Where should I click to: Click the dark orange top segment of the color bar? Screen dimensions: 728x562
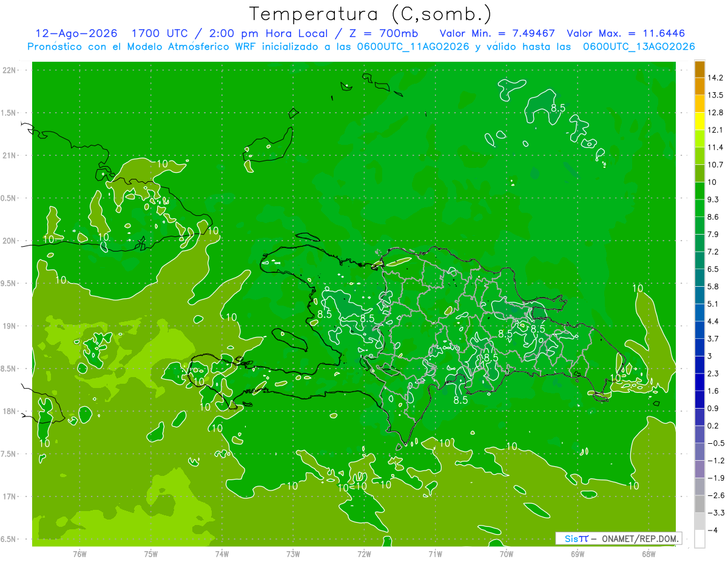699,69
